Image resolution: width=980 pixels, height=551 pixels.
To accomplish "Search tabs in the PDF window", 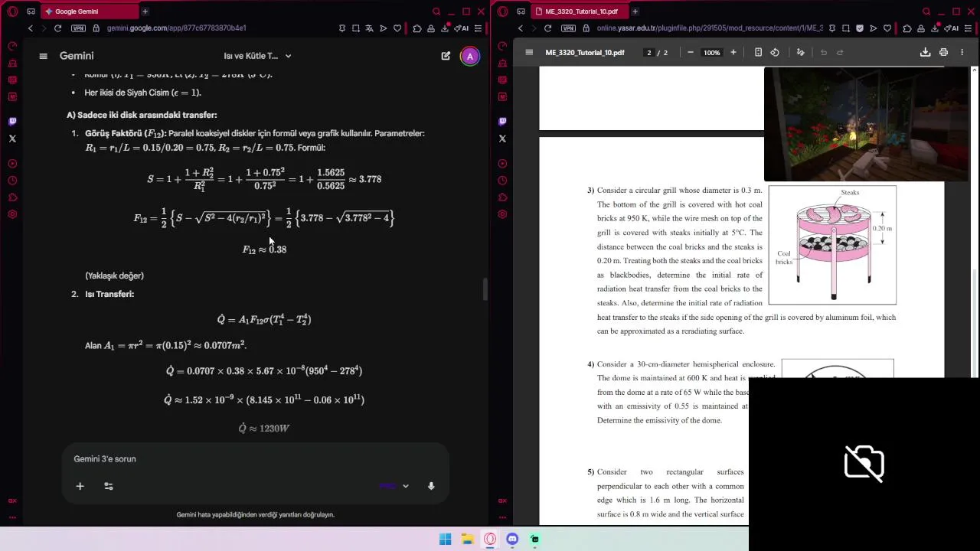I will [x=926, y=11].
